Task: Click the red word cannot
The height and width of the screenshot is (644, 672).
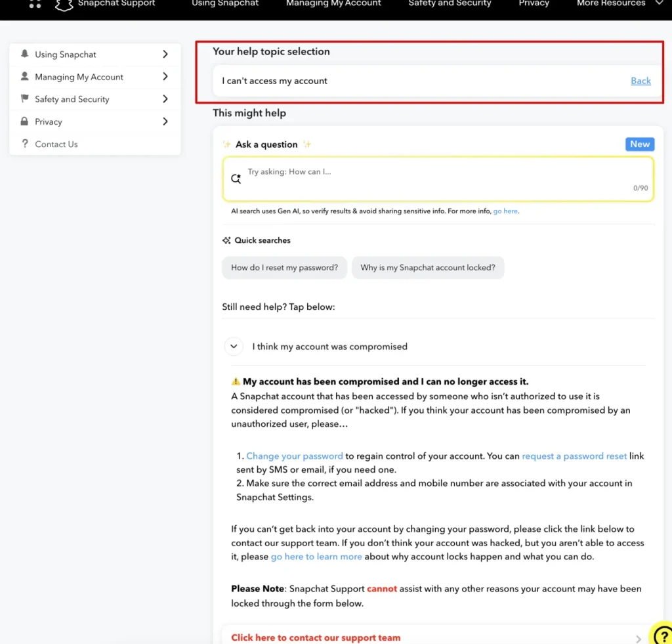Action: pos(382,589)
